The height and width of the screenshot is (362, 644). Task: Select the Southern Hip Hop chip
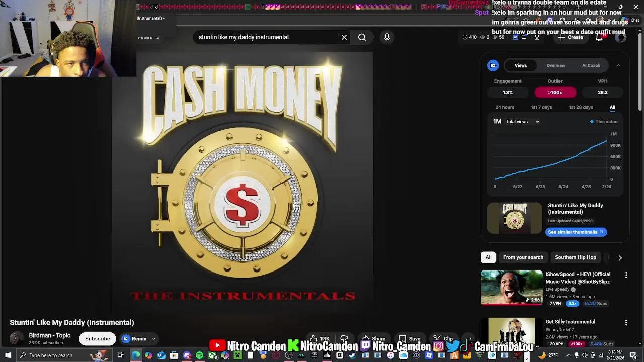pyautogui.click(x=576, y=257)
